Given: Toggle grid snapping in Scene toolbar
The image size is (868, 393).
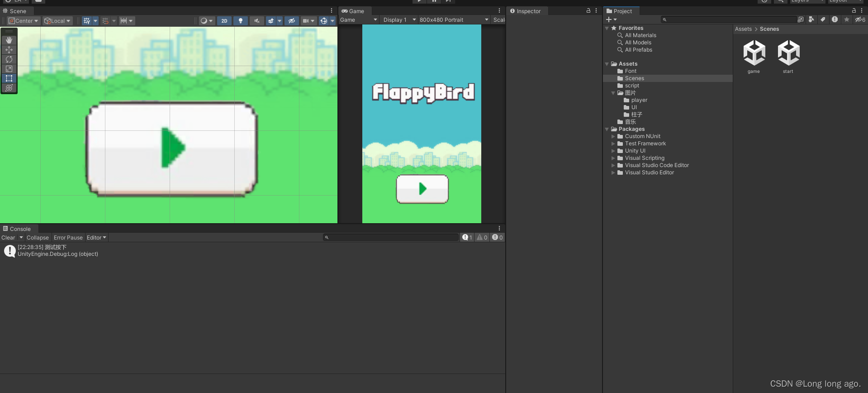Looking at the screenshot, I should [x=105, y=21].
